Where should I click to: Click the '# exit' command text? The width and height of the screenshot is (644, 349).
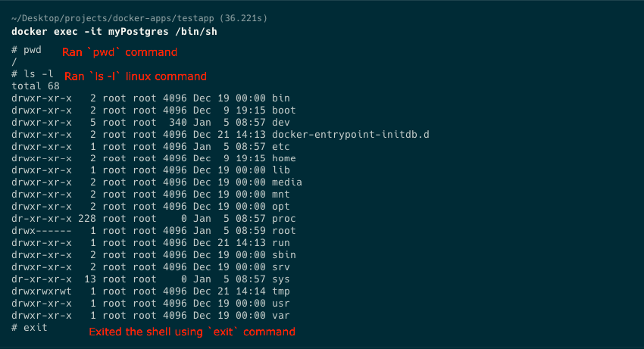(29, 328)
